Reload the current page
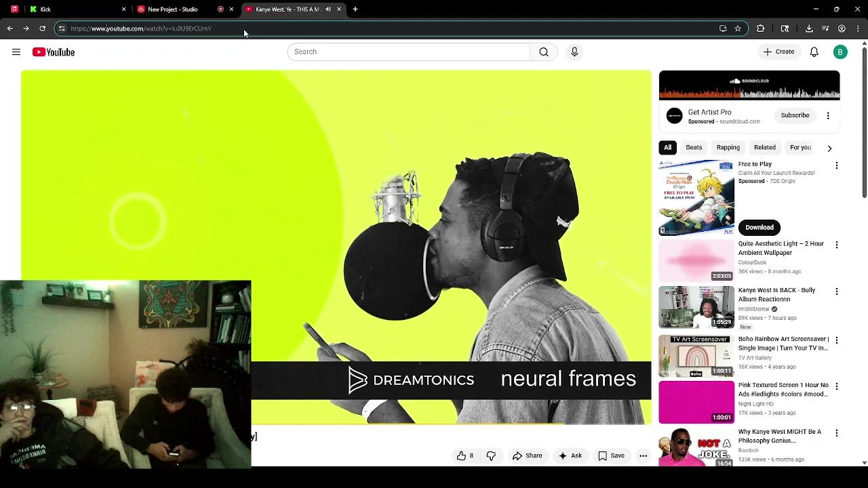Image resolution: width=868 pixels, height=488 pixels. pos(42,28)
